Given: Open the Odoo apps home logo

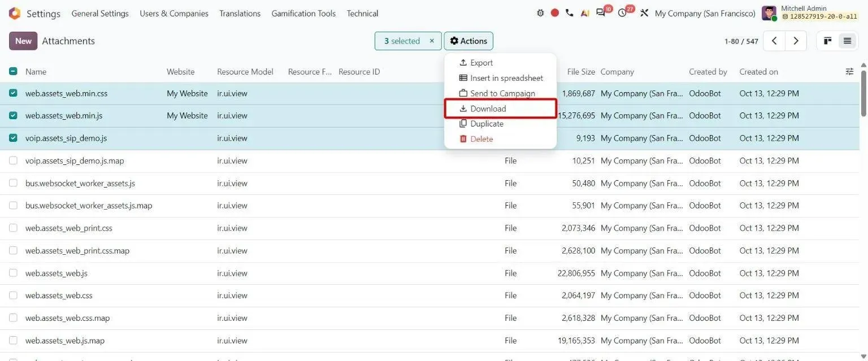Looking at the screenshot, I should point(15,14).
